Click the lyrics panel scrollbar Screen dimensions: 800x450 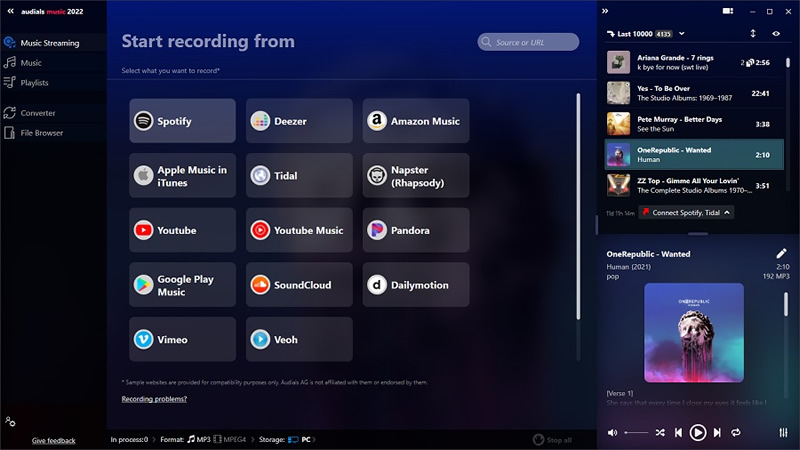point(786,305)
